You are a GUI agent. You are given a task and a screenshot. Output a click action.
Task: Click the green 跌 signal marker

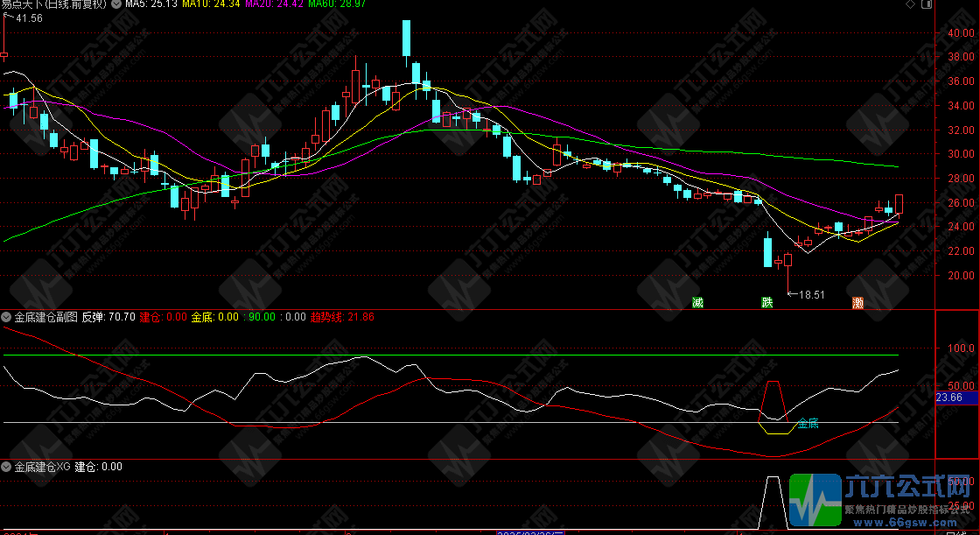767,303
